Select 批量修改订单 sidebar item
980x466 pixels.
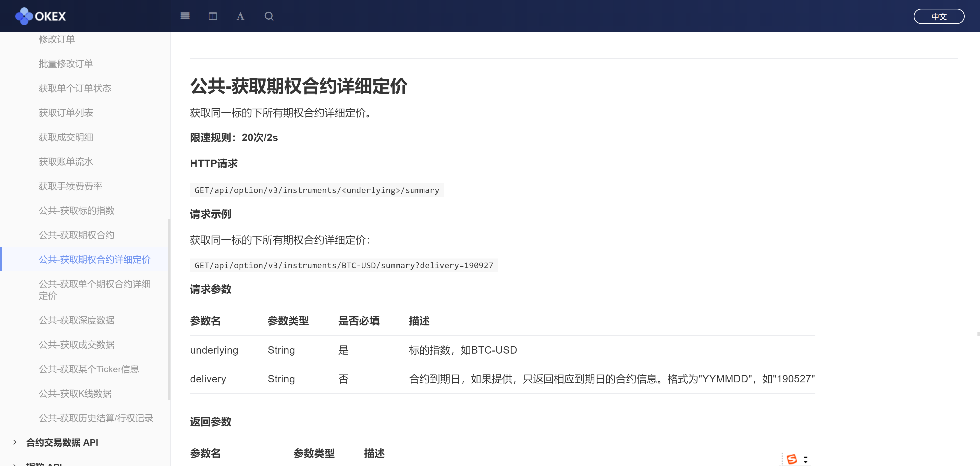pos(66,63)
